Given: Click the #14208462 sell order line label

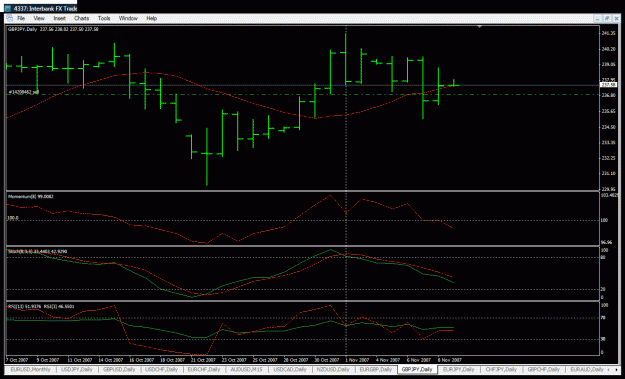Looking at the screenshot, I should 24,92.
